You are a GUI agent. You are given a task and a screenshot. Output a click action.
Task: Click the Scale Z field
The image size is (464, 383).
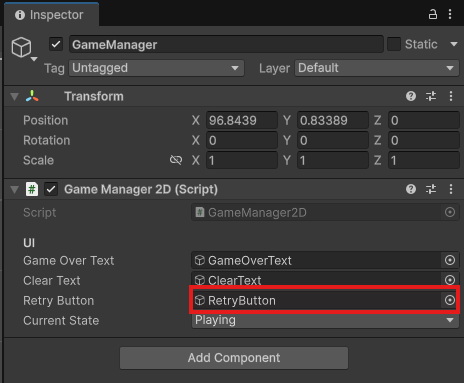tap(424, 160)
